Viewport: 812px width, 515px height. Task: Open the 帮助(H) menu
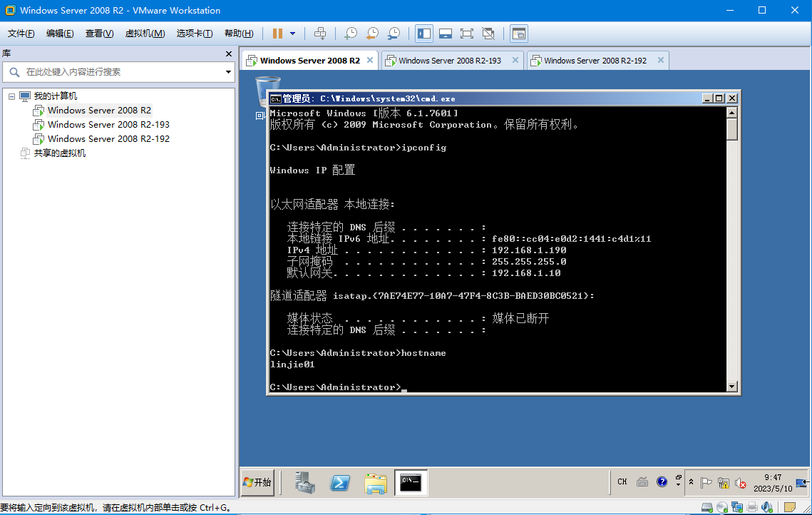pyautogui.click(x=239, y=34)
